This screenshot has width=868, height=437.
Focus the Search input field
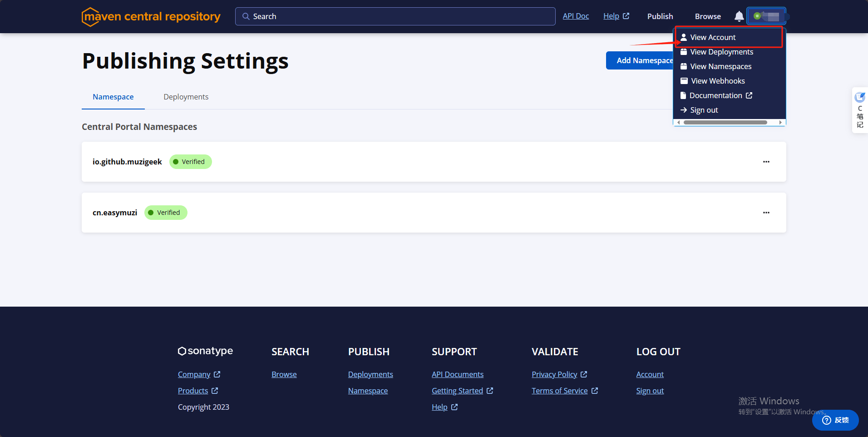[395, 16]
